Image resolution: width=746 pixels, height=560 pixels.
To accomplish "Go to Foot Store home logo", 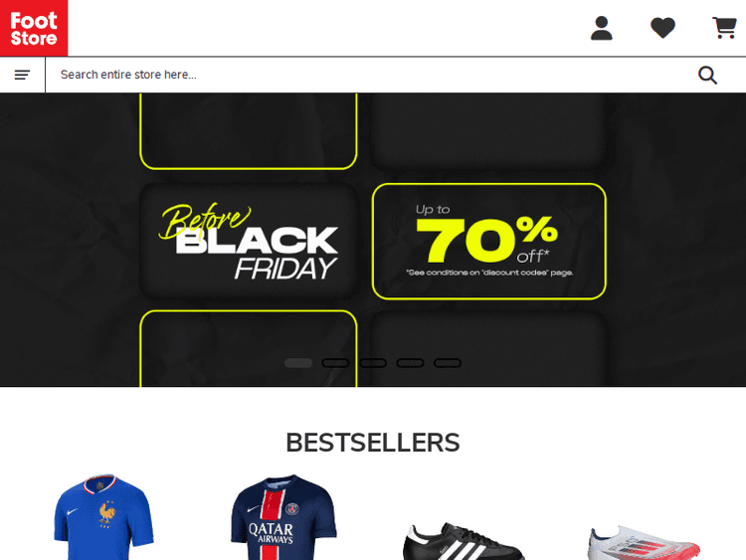I will point(34,28).
